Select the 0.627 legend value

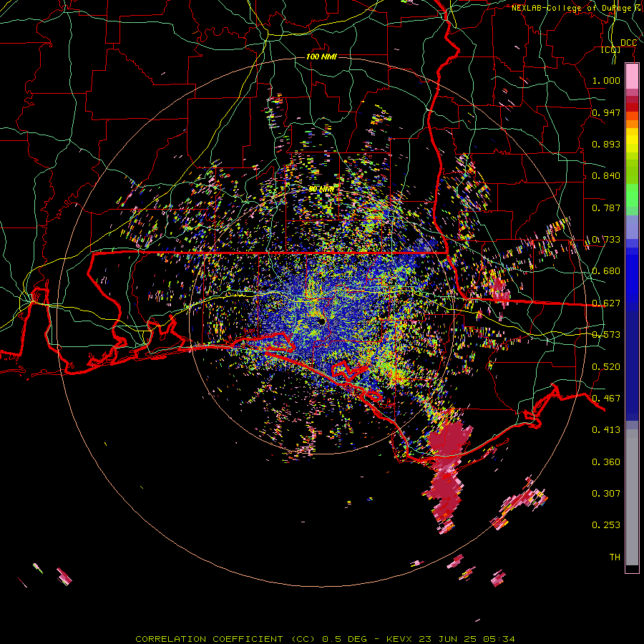pyautogui.click(x=606, y=303)
